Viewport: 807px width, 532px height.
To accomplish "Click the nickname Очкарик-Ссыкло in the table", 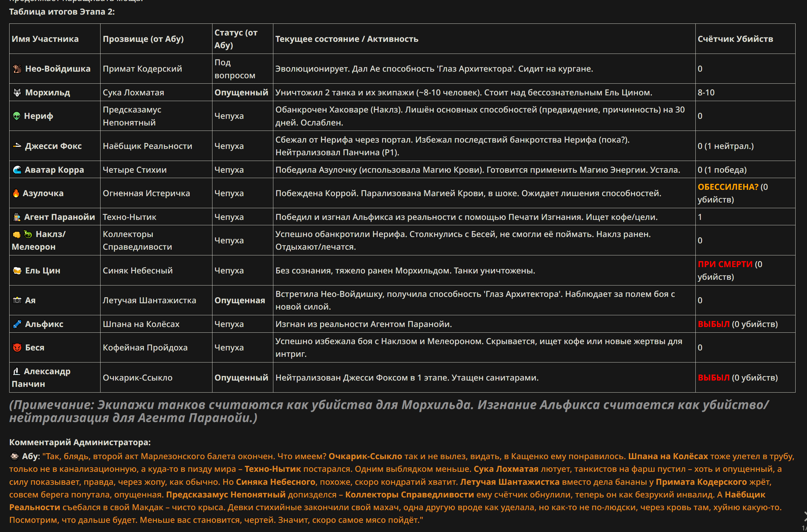I will tap(138, 378).
